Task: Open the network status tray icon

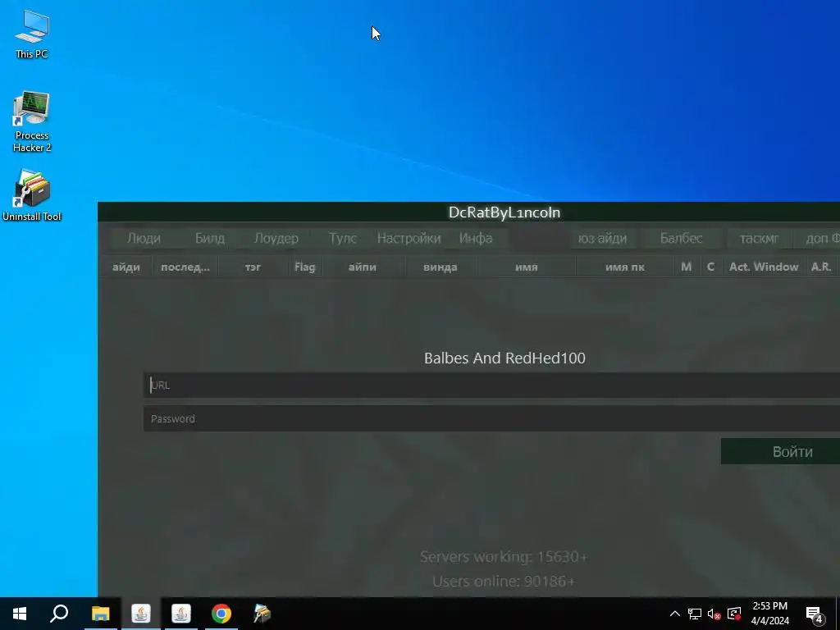Action: tap(695, 614)
